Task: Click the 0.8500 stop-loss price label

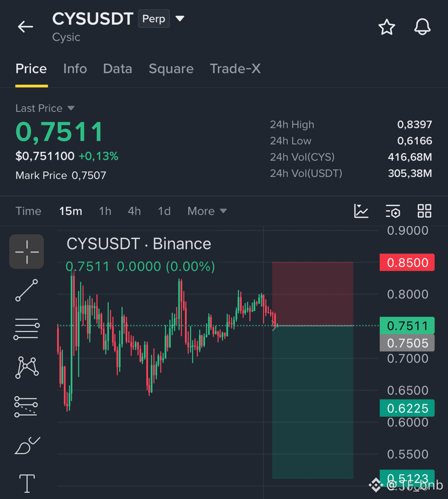Action: pyautogui.click(x=407, y=263)
